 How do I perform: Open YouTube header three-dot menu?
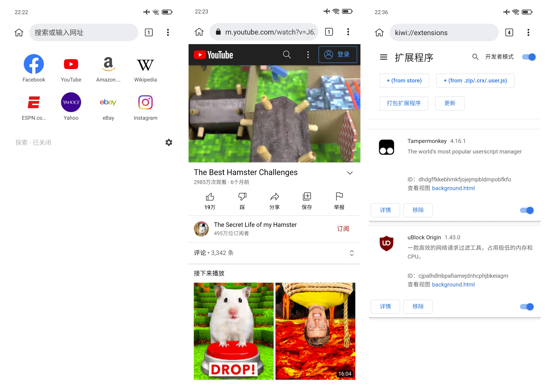[x=308, y=54]
